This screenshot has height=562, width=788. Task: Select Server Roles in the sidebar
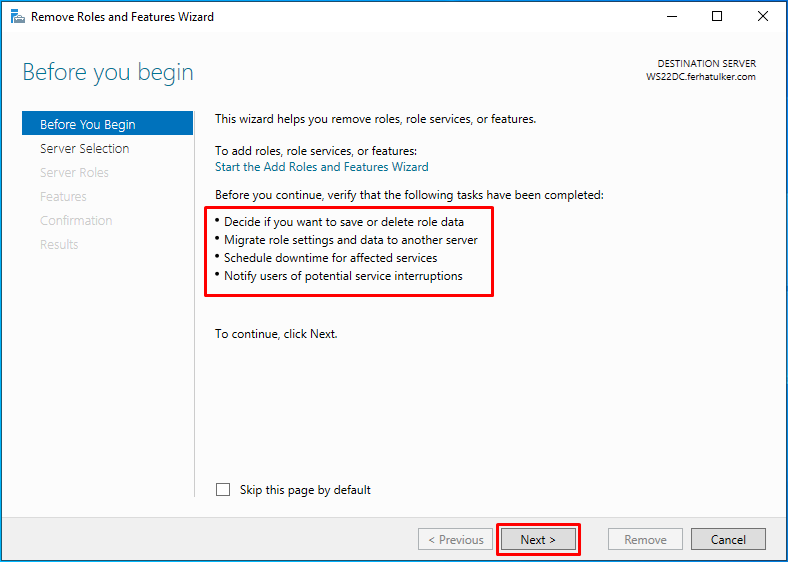tap(74, 172)
